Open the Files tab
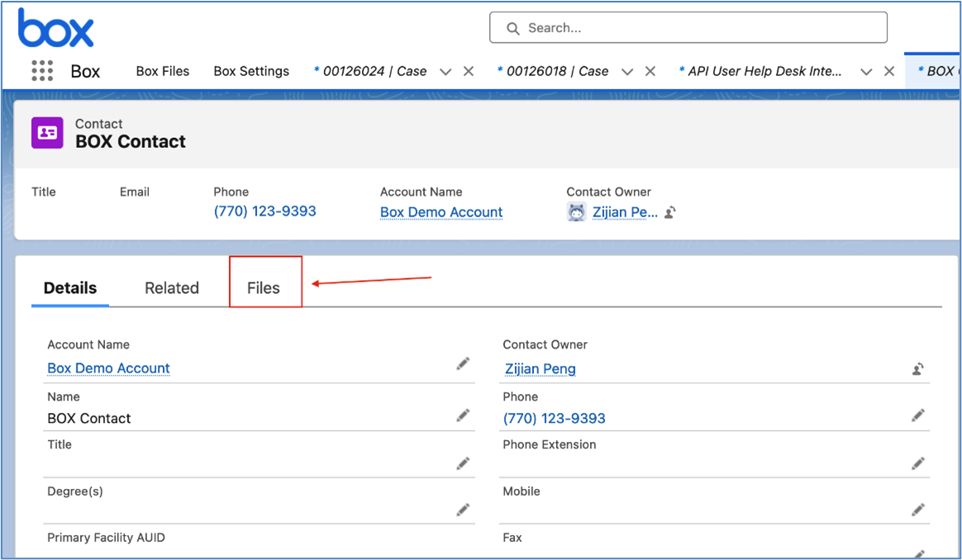 263,287
